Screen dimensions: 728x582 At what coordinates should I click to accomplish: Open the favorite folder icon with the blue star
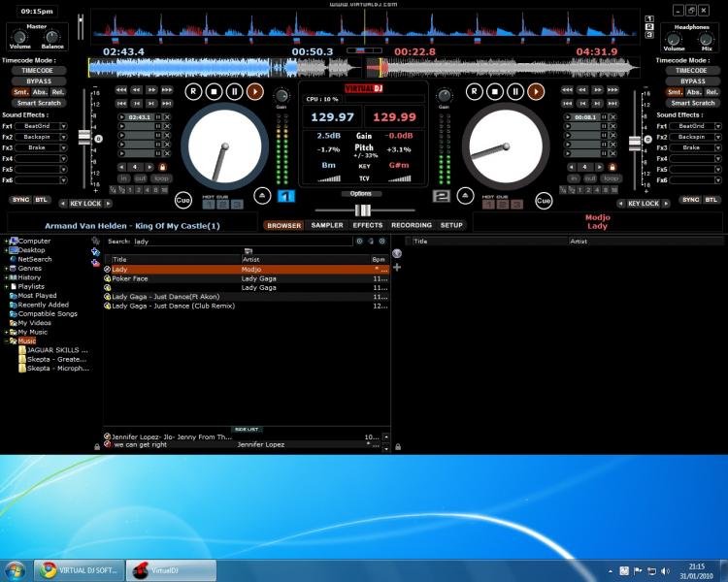[96, 251]
